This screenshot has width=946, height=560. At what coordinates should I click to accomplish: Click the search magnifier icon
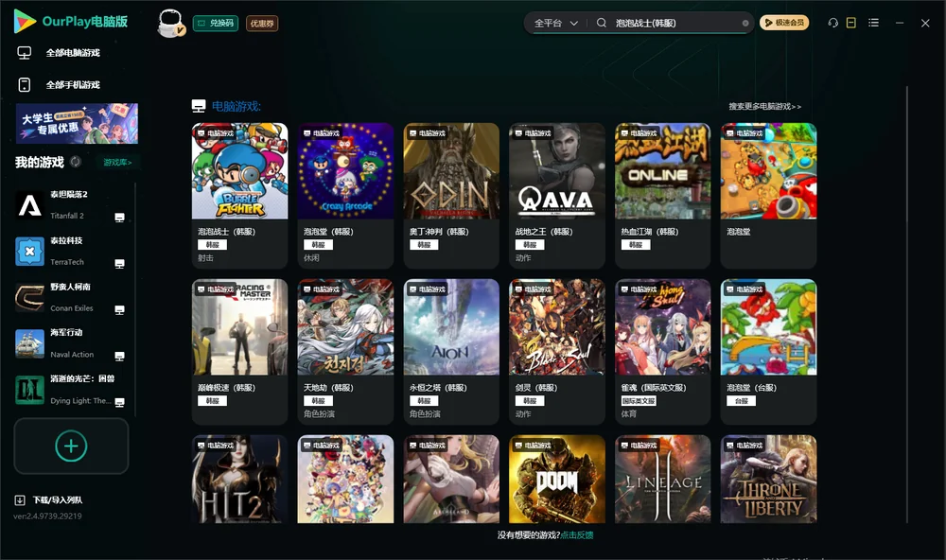point(602,23)
